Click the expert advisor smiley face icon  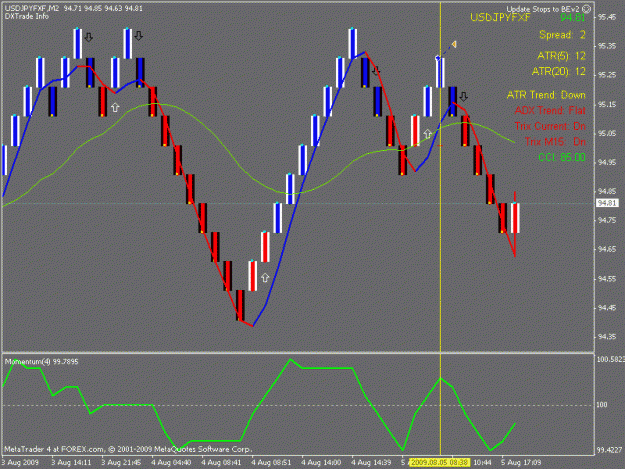click(x=586, y=9)
